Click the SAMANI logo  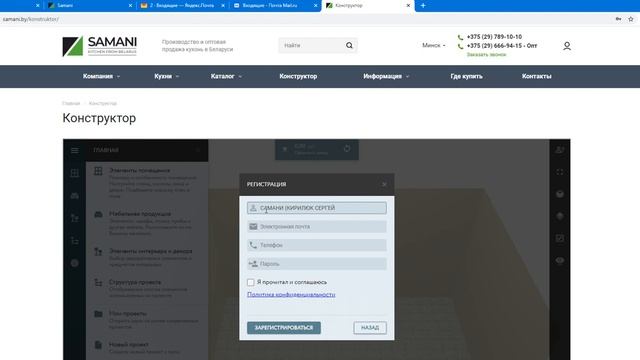pos(100,46)
